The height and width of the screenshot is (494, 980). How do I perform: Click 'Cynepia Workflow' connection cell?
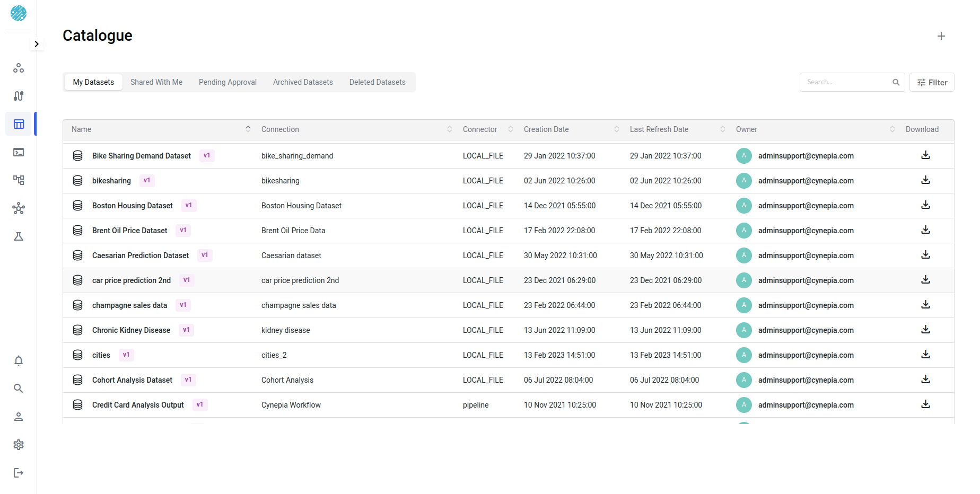[291, 405]
